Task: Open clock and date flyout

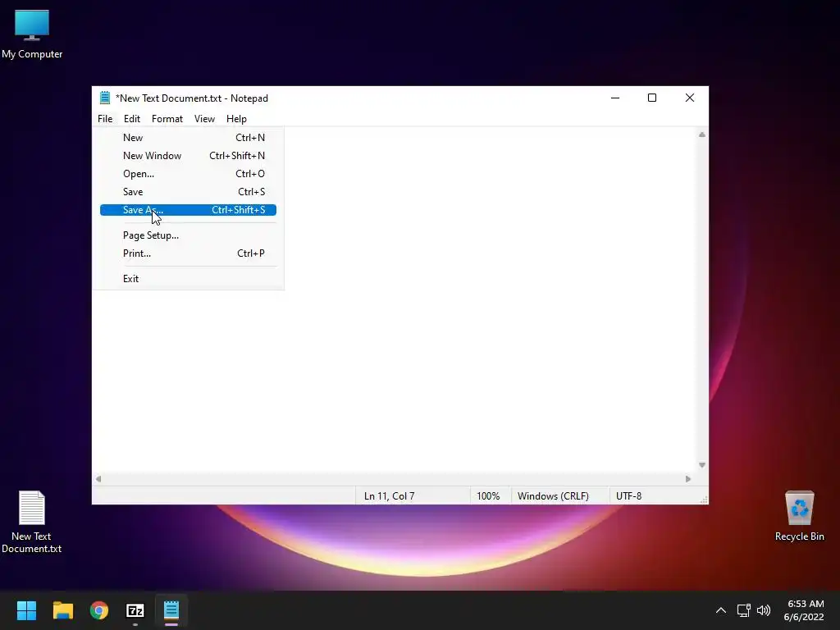Action: [x=804, y=610]
